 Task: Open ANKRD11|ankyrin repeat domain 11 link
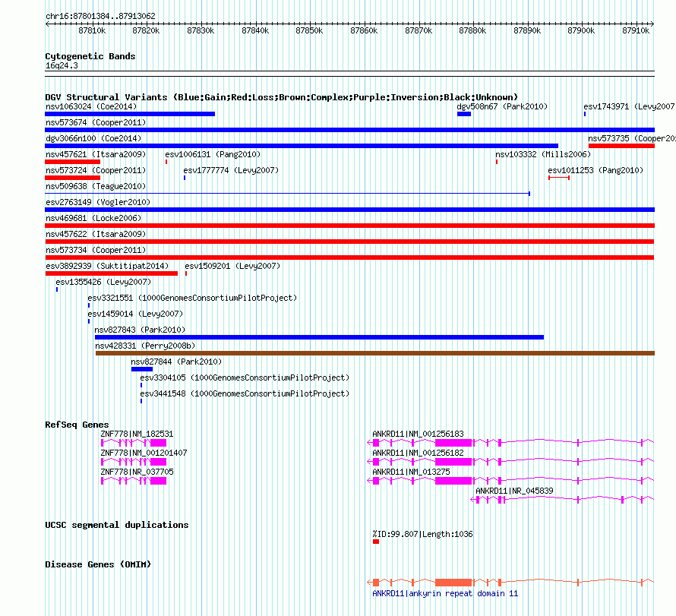[445, 593]
